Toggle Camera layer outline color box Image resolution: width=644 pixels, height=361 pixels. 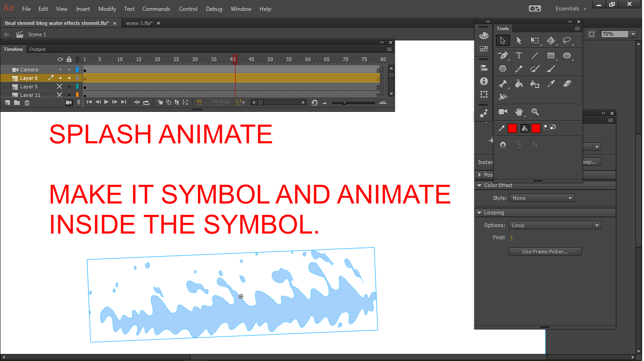78,70
